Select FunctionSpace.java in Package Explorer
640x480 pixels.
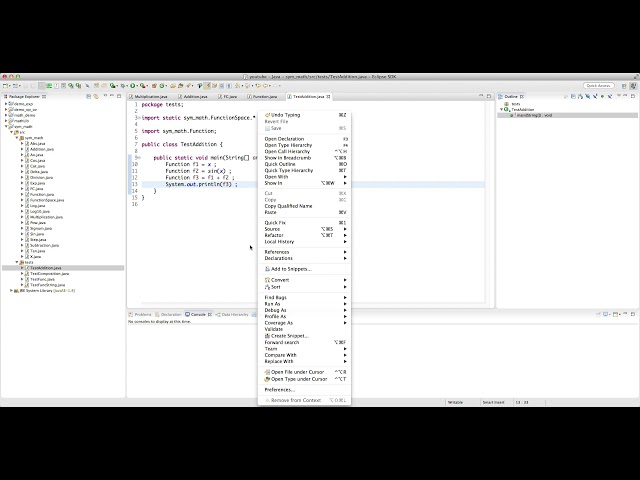click(x=47, y=200)
